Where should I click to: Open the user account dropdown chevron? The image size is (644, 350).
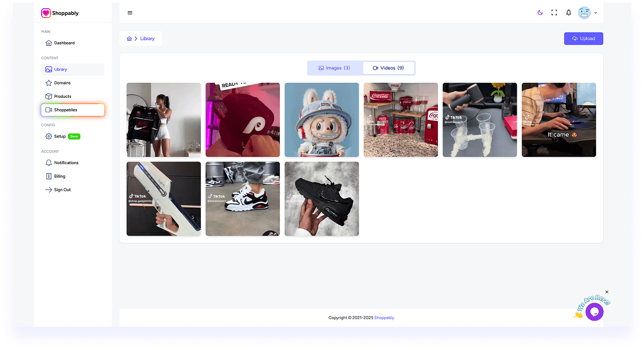(596, 13)
